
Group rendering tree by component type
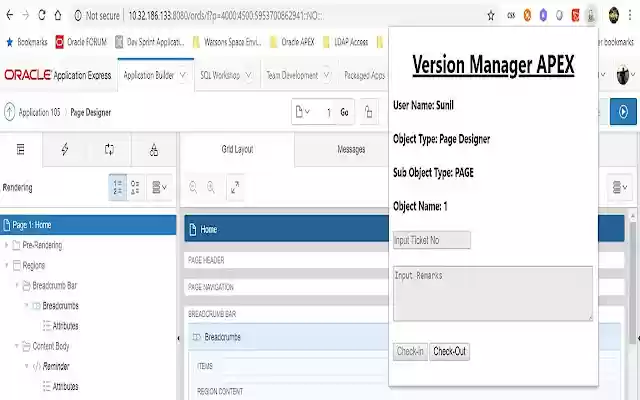pos(135,187)
